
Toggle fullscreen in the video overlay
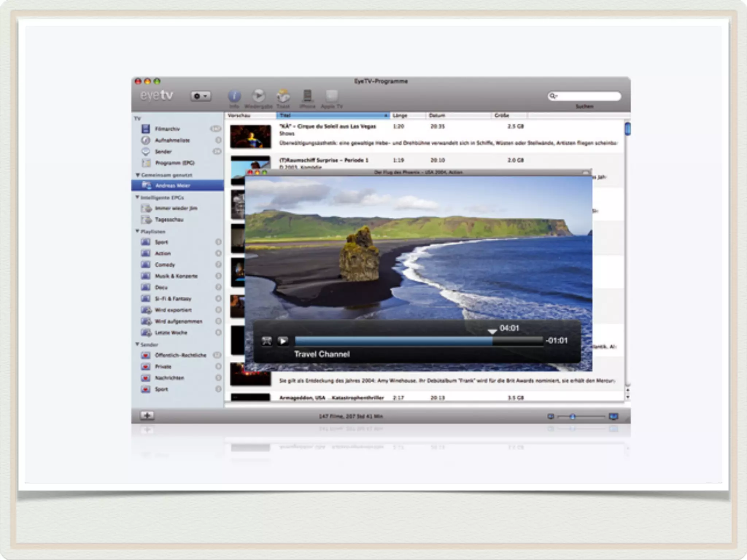click(x=267, y=341)
